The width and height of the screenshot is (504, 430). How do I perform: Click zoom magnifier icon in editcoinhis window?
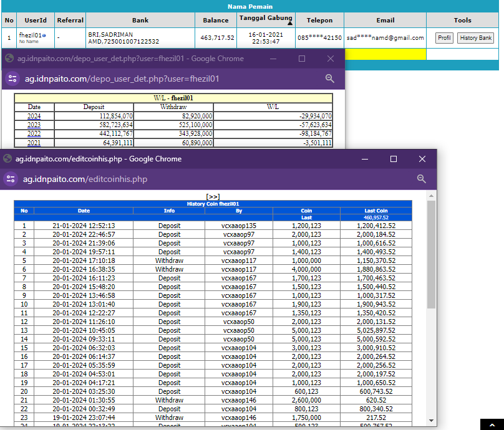[x=422, y=179]
